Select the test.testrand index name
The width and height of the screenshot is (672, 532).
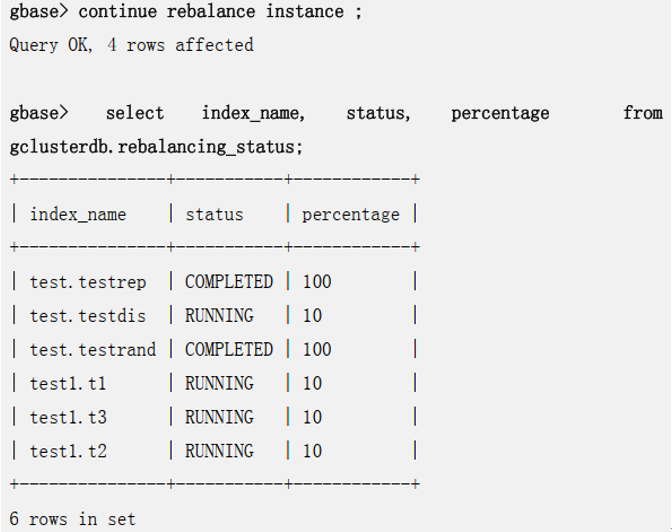93,350
